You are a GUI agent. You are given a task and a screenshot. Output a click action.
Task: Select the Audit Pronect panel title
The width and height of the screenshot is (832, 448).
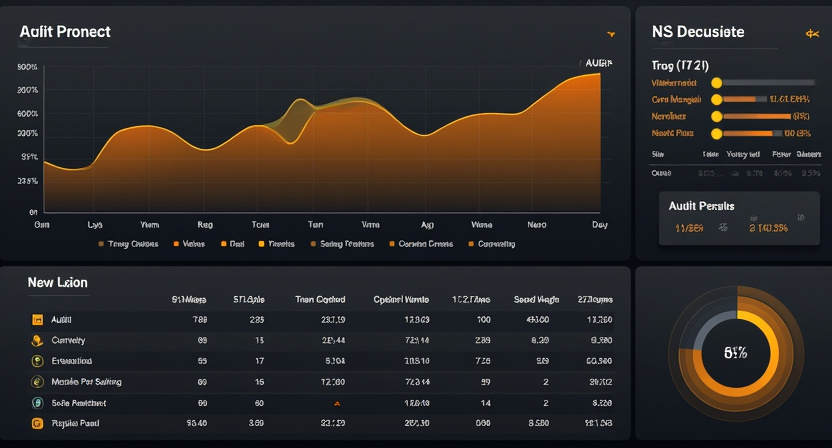tap(64, 32)
